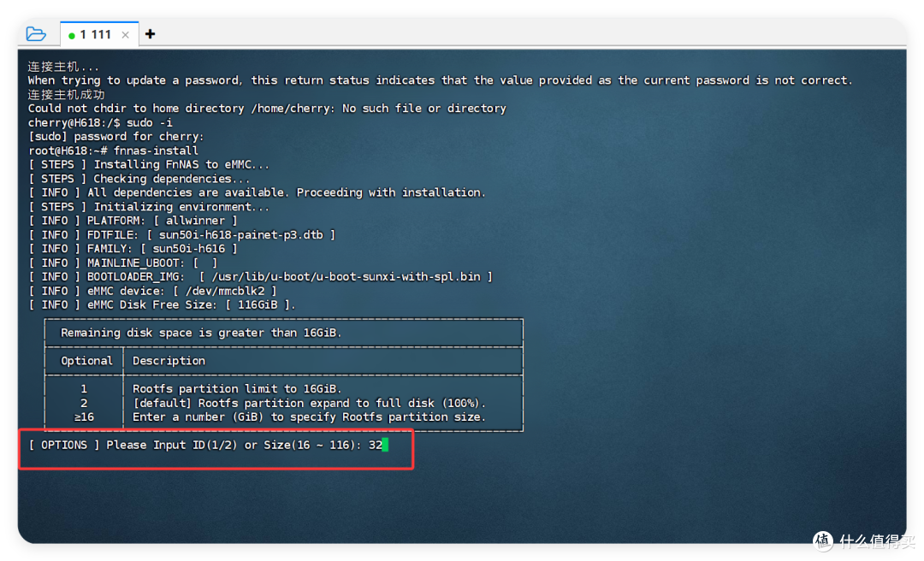Click the "Checking dependencies..." step line
The width and height of the screenshot is (924, 561).
pos(139,179)
